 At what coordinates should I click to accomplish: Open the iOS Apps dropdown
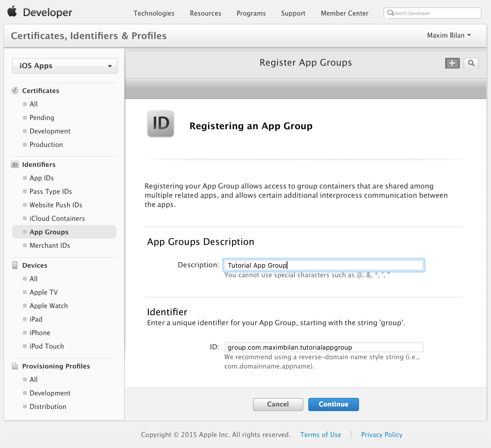point(65,66)
